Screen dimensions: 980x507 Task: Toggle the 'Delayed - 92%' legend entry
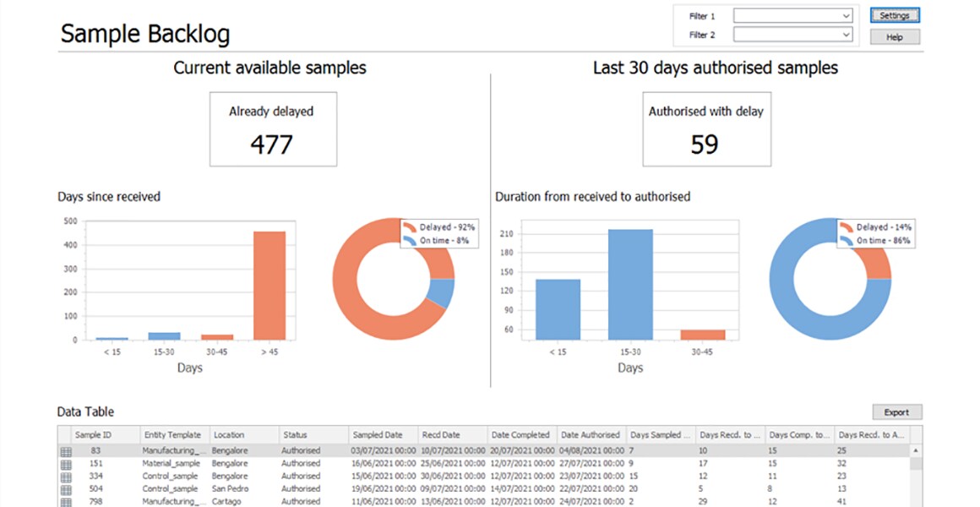click(448, 226)
